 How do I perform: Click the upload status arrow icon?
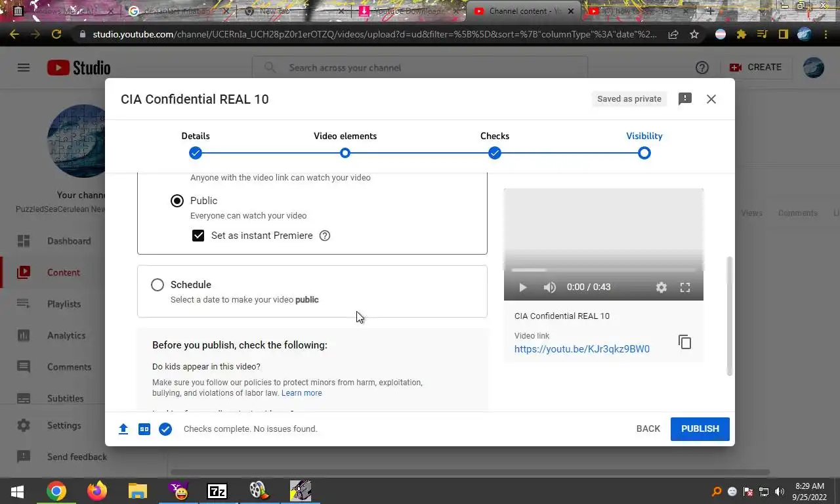tap(123, 429)
